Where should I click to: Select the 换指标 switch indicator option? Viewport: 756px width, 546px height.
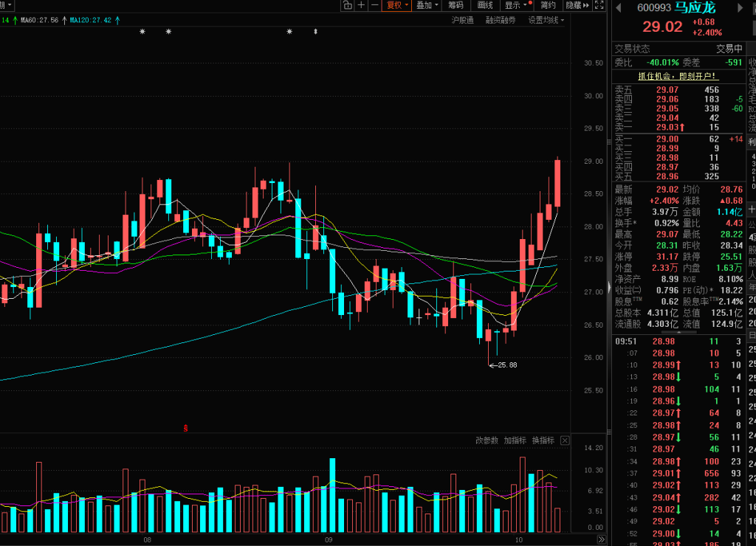[543, 440]
